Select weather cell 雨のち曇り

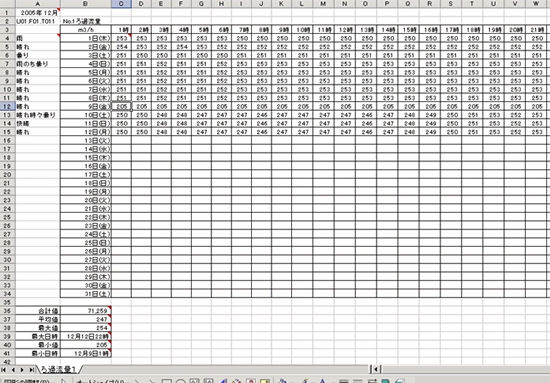click(38, 64)
